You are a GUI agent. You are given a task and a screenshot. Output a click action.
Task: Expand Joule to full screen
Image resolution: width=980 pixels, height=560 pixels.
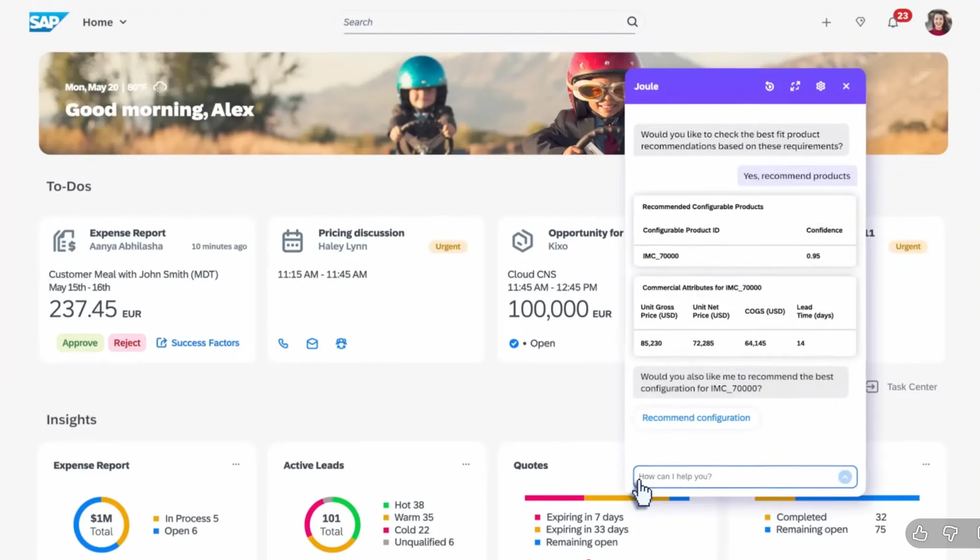pos(795,86)
